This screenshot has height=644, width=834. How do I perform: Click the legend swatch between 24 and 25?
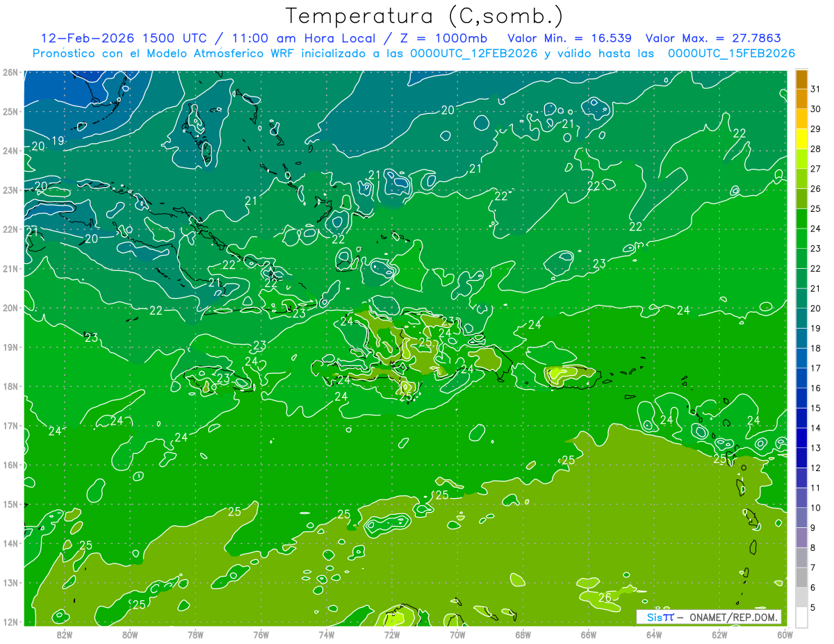click(801, 219)
